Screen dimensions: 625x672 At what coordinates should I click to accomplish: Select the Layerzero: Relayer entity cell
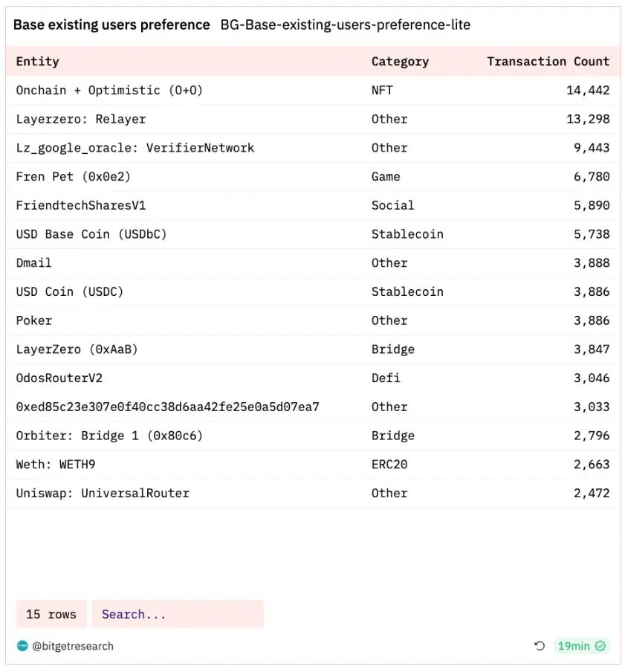81,119
